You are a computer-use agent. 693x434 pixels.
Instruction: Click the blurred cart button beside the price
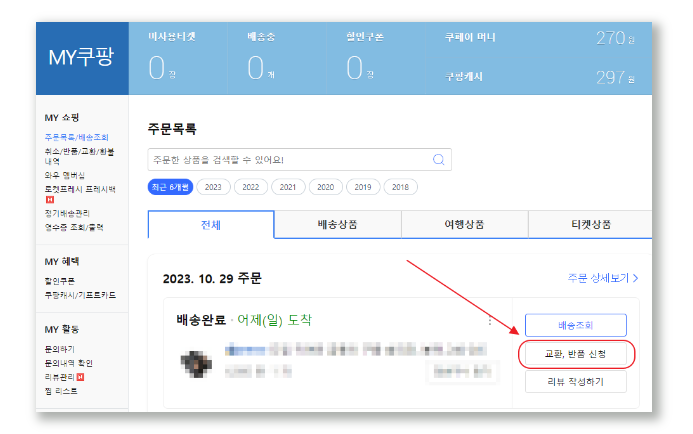(x=463, y=371)
